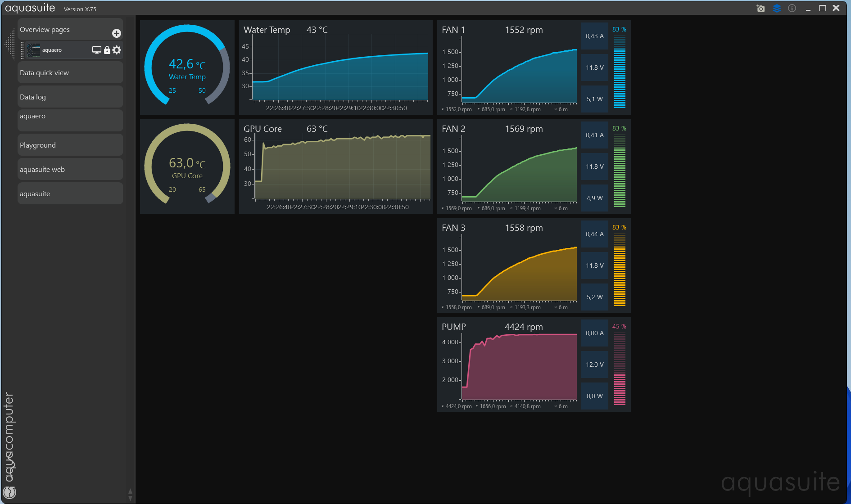This screenshot has width=851, height=504.
Task: Collapse sidebar using dotted arrow handle
Action: pos(9,44)
